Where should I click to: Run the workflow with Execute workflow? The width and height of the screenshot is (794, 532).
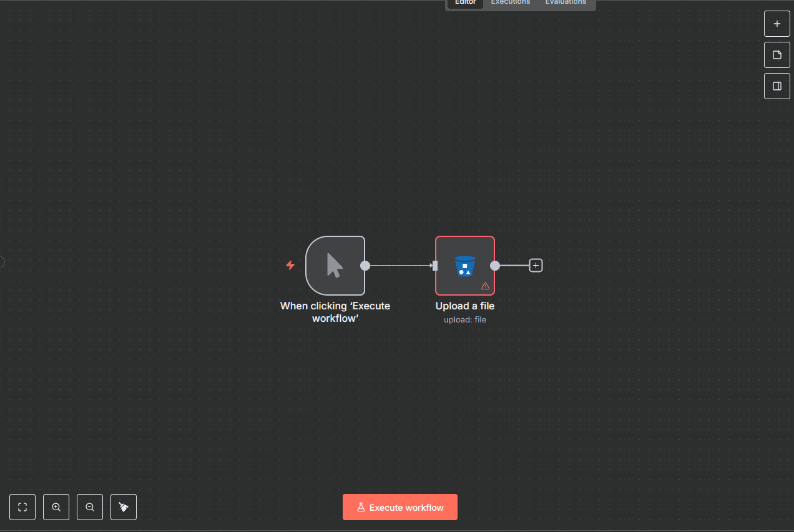(400, 507)
